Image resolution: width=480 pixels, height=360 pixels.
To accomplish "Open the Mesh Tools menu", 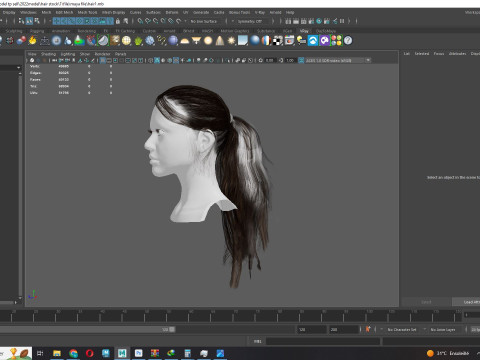I will pyautogui.click(x=87, y=12).
